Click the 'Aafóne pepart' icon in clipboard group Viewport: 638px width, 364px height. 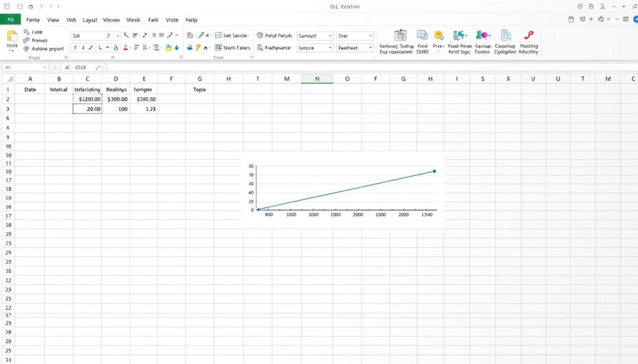coord(26,49)
